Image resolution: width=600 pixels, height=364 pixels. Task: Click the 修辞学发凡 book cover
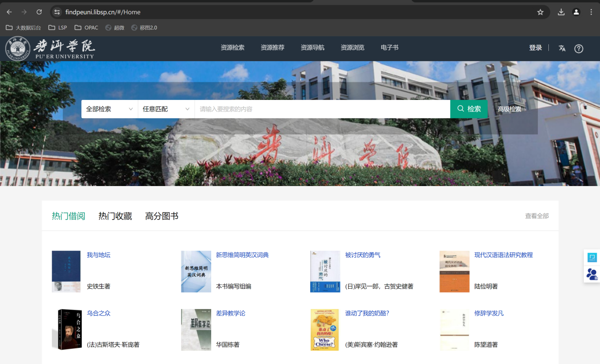tap(454, 330)
